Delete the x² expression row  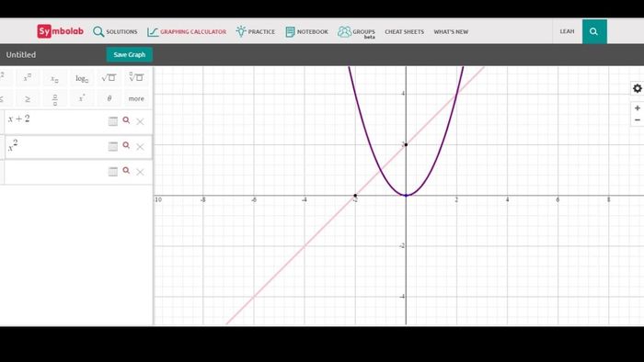point(140,147)
